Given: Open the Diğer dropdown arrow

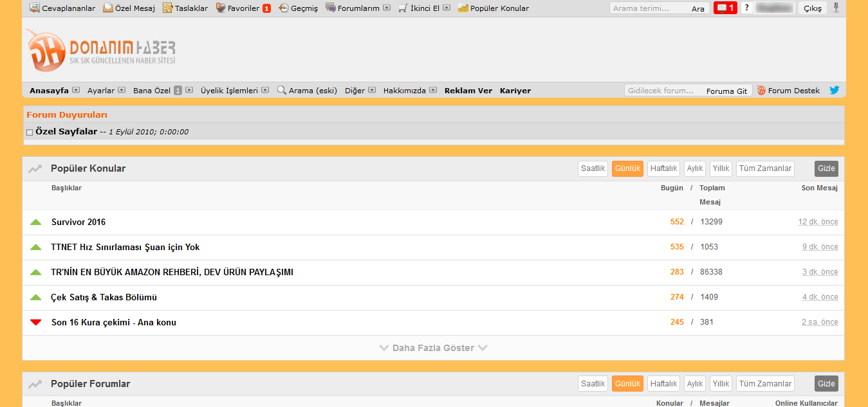Looking at the screenshot, I should [372, 91].
